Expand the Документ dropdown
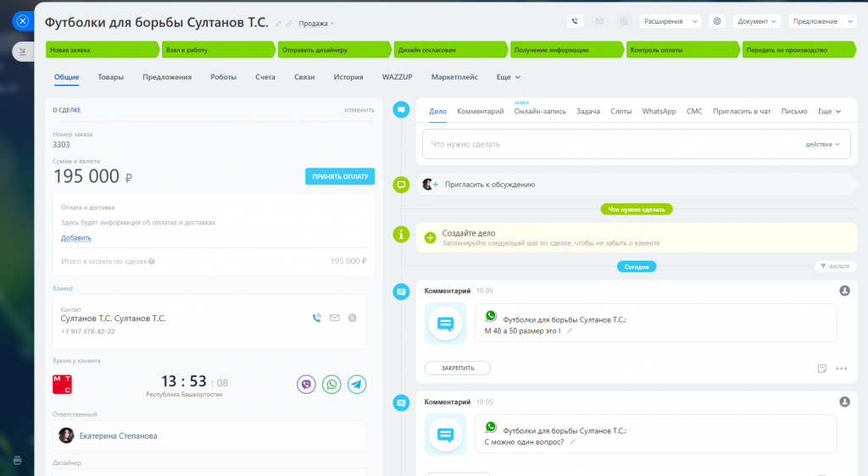Image resolution: width=868 pixels, height=476 pixels. pyautogui.click(x=757, y=21)
